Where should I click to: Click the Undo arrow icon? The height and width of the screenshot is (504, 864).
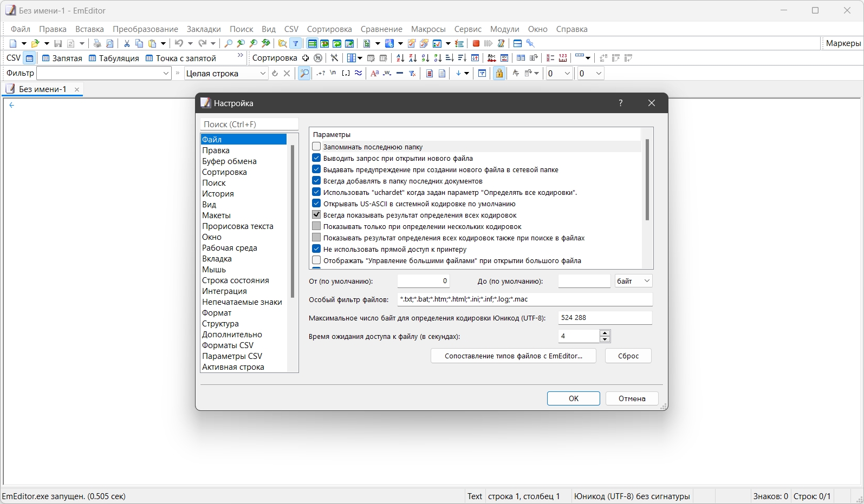click(179, 43)
